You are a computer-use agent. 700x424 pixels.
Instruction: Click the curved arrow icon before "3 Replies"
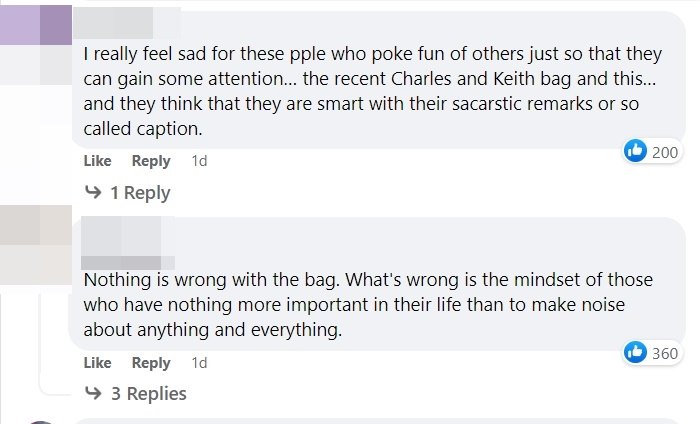pyautogui.click(x=93, y=393)
